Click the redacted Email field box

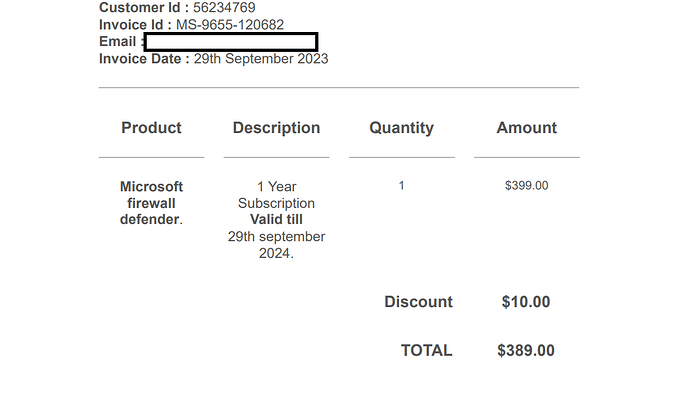tap(231, 42)
